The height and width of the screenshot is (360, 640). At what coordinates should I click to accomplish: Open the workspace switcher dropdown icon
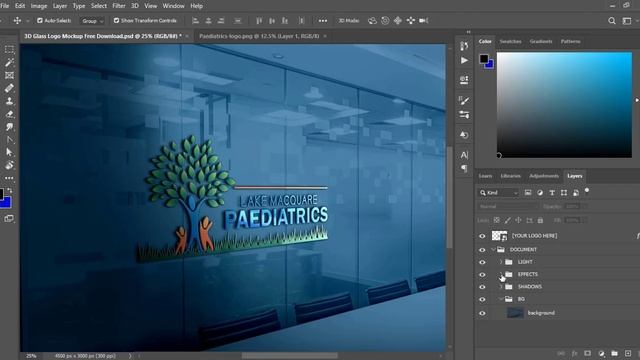(x=627, y=21)
